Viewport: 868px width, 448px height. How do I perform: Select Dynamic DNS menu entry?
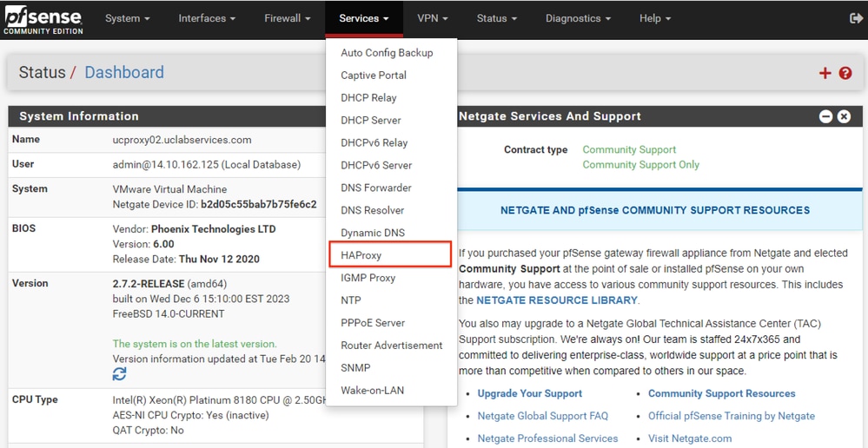click(x=391, y=233)
